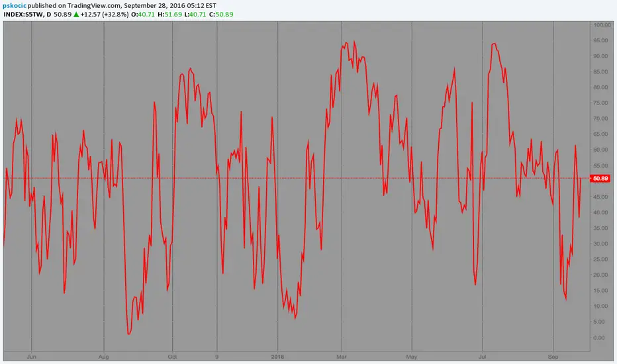The width and height of the screenshot is (617, 364).
Task: Select the +12.57 (+32.8%) change text
Action: click(105, 15)
